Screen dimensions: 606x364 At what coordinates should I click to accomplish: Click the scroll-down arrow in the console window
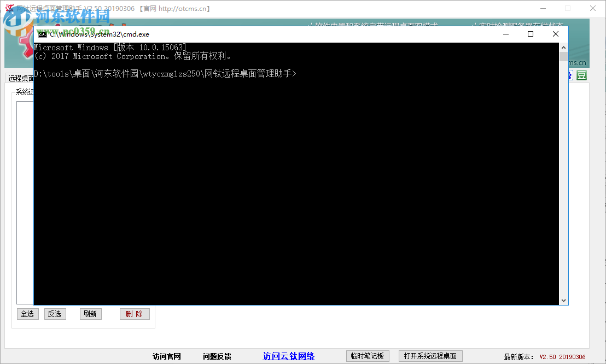pos(564,300)
